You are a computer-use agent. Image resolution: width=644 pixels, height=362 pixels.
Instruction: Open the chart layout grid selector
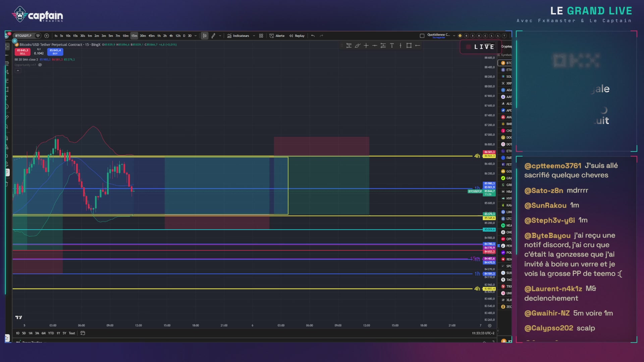[261, 36]
